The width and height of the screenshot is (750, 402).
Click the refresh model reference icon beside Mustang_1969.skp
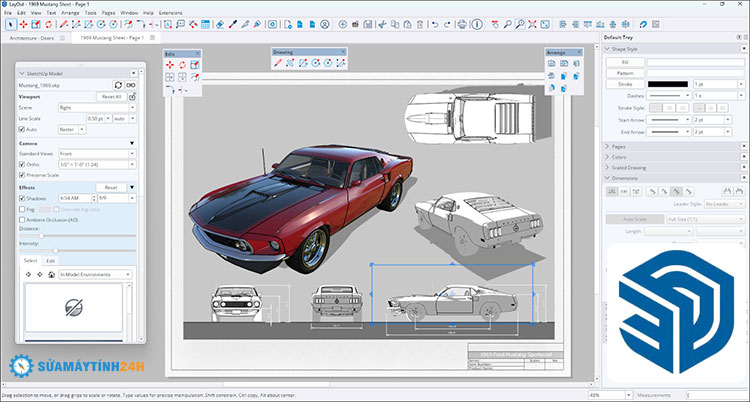point(118,85)
